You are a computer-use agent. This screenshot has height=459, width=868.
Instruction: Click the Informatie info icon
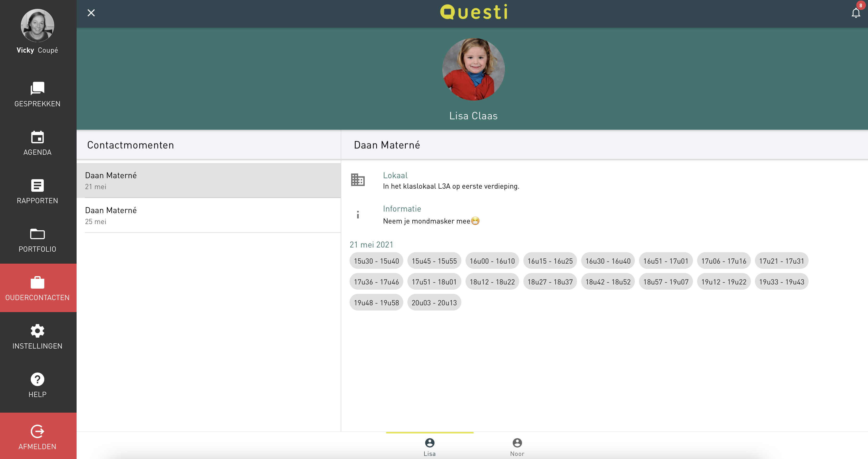(x=358, y=214)
